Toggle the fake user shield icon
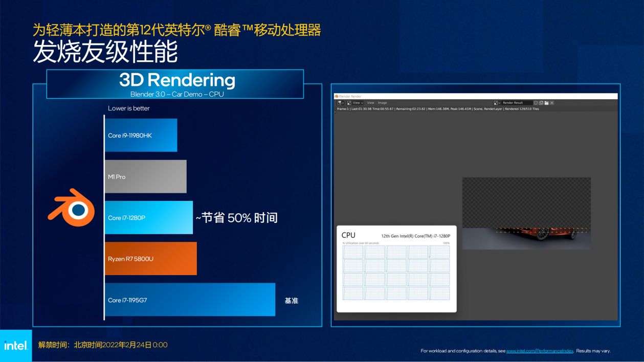Viewport: 644px width, 362px height. (536, 103)
